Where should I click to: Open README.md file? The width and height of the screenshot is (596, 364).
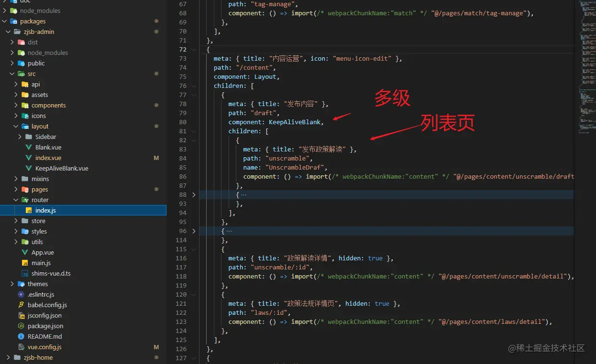45,336
